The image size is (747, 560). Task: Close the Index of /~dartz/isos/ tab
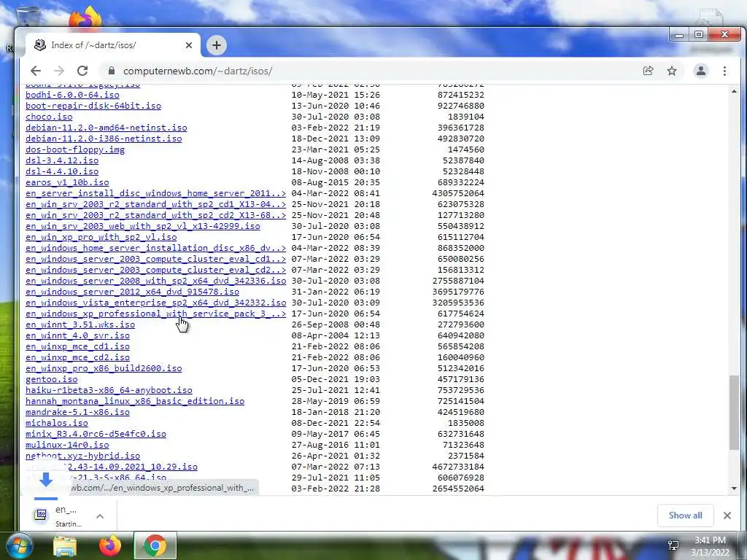click(x=189, y=45)
